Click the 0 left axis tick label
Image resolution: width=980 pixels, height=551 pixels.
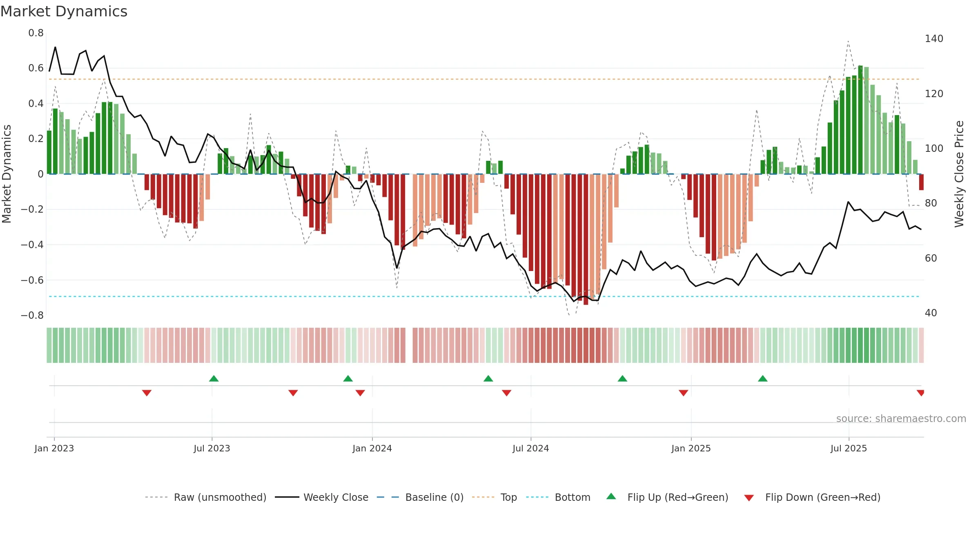(40, 174)
